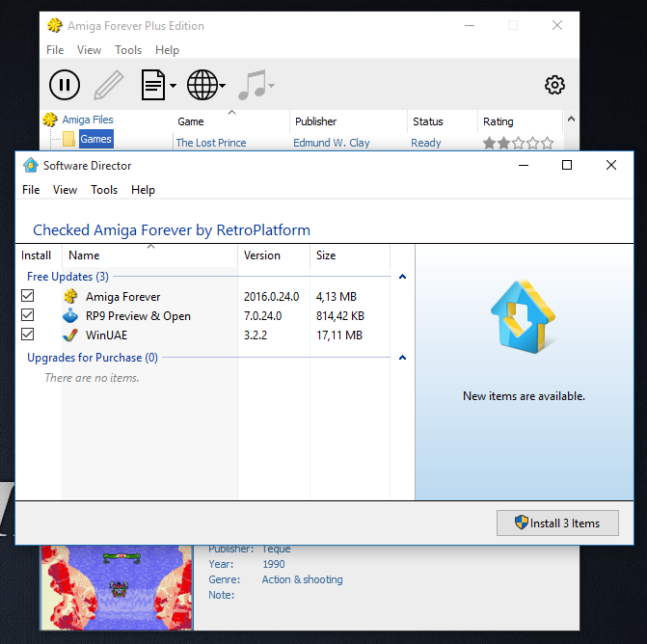This screenshot has height=644, width=647.
Task: Open the gear settings icon in Amiga Forever
Action: (554, 85)
